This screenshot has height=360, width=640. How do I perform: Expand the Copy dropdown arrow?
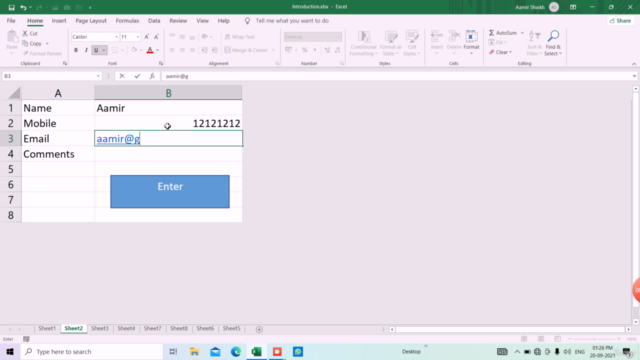(x=47, y=44)
